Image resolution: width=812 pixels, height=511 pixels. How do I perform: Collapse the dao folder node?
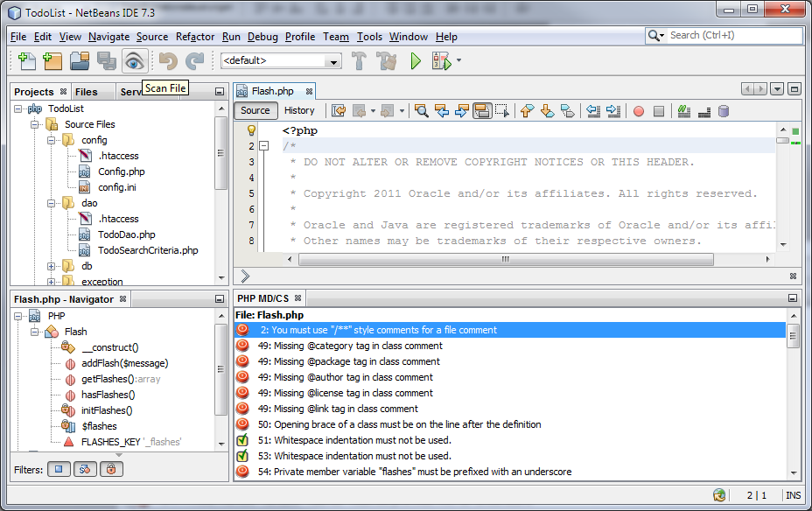(x=52, y=204)
